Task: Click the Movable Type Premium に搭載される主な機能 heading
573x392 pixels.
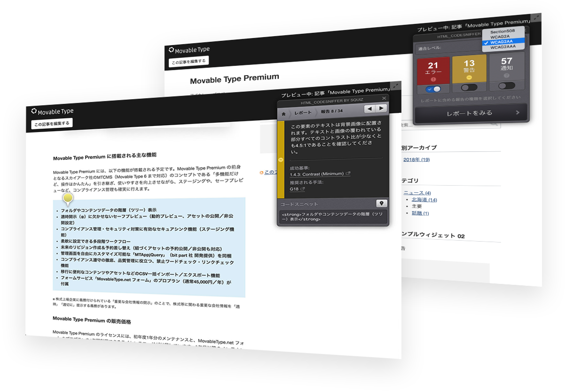Action: tap(105, 156)
